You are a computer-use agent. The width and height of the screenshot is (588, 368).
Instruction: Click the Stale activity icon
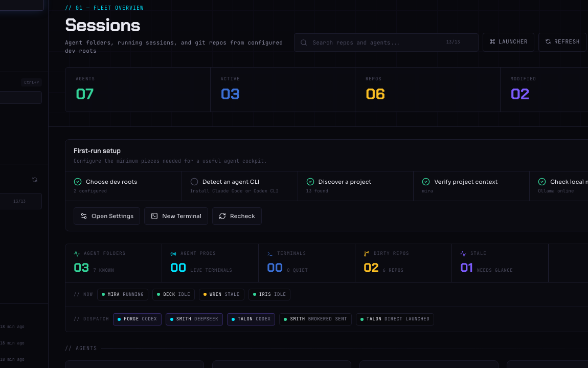(x=463, y=254)
